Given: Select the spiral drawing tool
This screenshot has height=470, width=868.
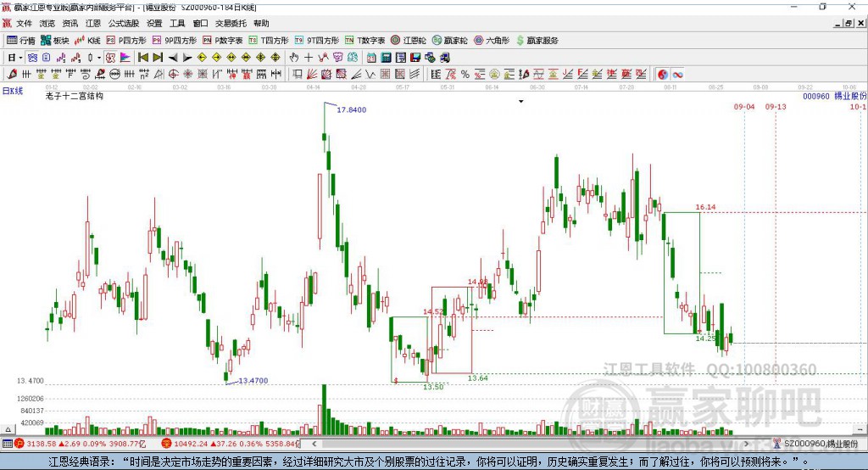Looking at the screenshot, I should tap(86, 75).
